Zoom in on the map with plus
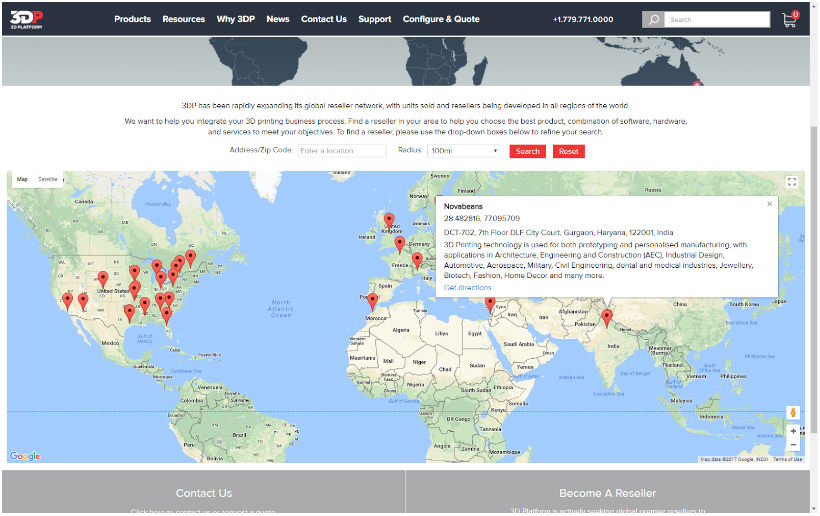Image resolution: width=820 pixels, height=516 pixels. (793, 431)
